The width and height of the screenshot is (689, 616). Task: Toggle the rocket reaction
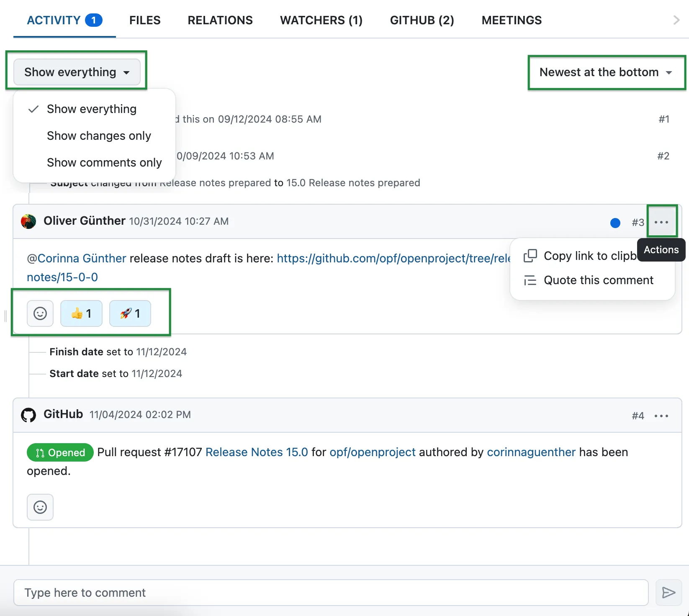coord(130,313)
